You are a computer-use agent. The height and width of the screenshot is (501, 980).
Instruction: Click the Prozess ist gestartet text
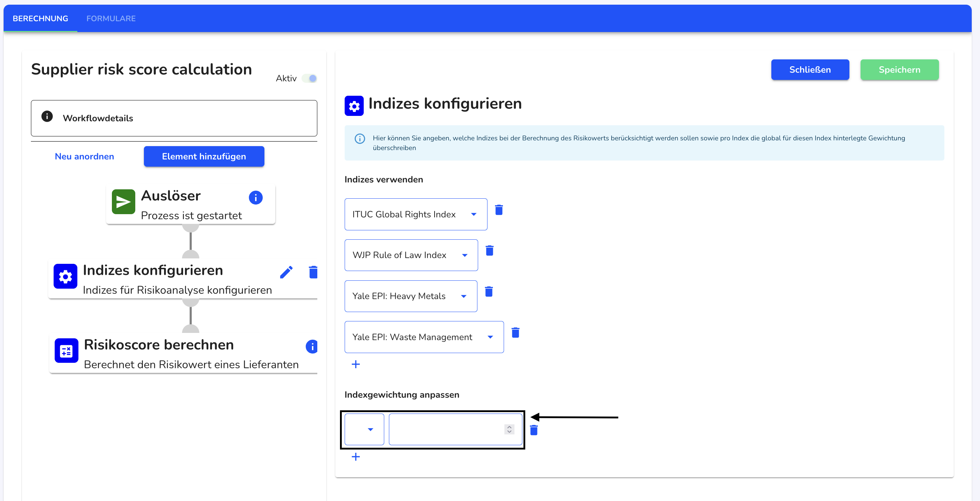tap(191, 216)
